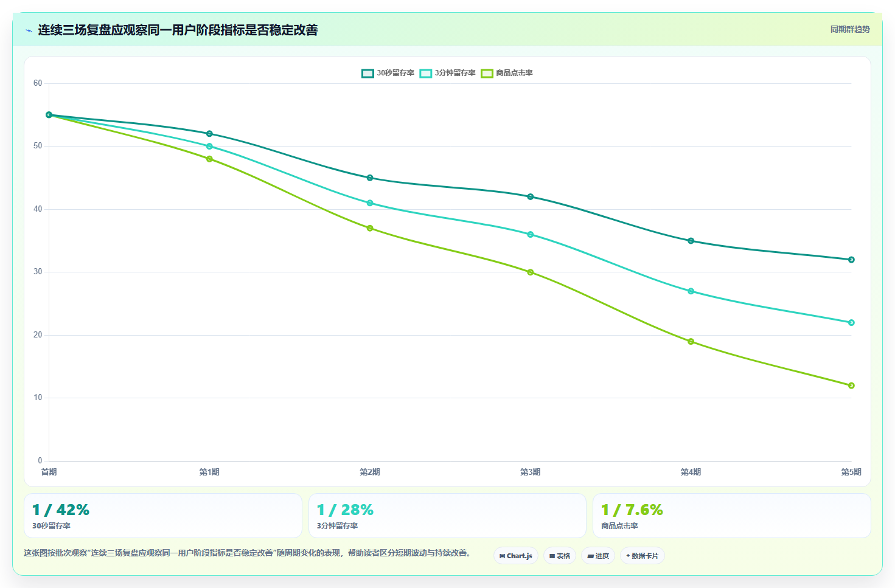Viewport: 895px width, 588px height.
Task: Click the 首期 x-axis label
Action: tap(49, 472)
